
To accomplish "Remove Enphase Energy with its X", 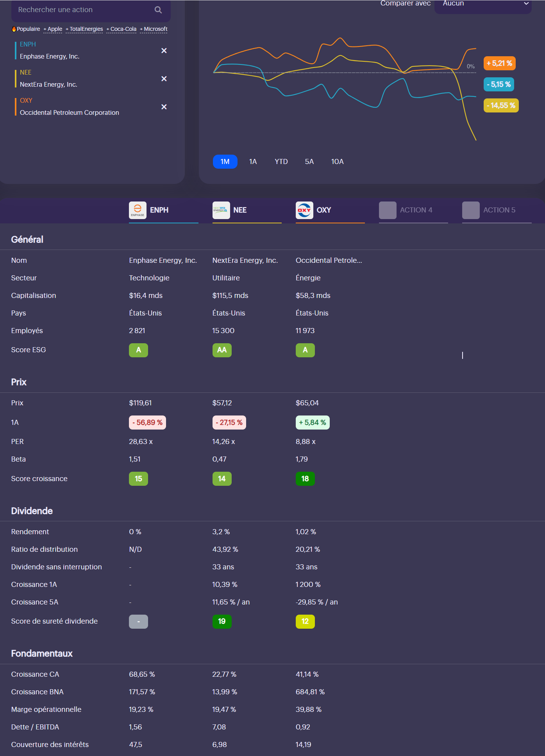I will (164, 51).
